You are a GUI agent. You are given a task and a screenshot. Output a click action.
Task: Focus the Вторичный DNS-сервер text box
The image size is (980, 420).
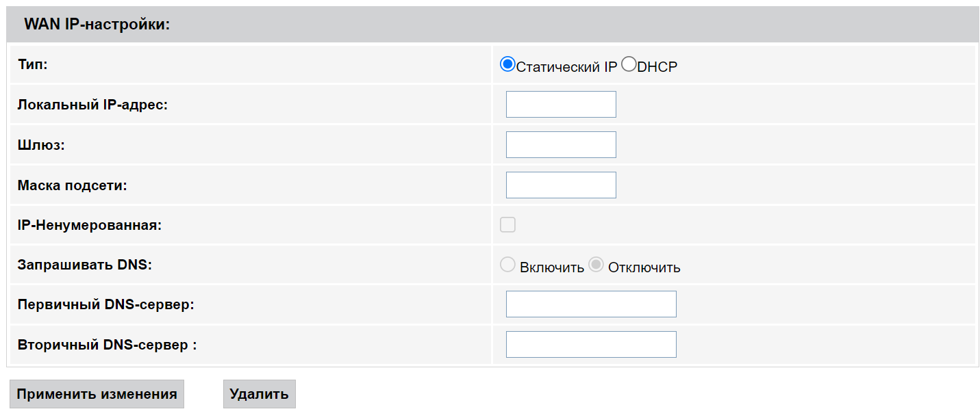(x=591, y=345)
